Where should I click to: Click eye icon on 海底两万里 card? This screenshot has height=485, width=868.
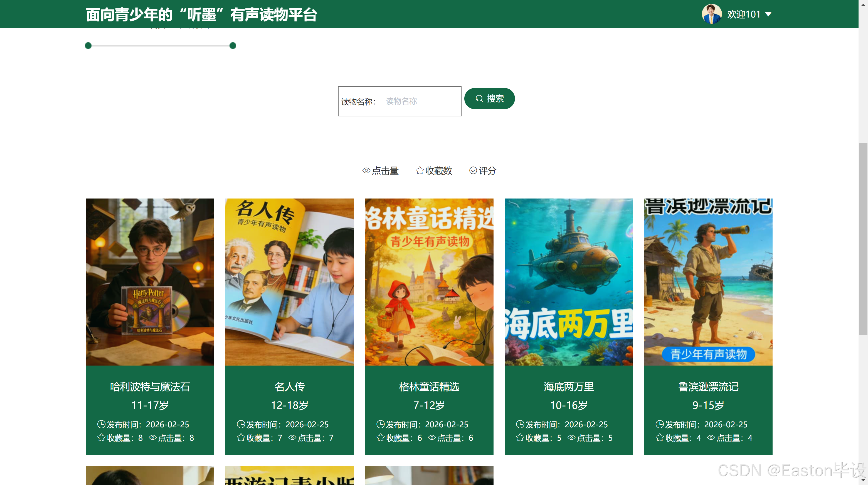[x=571, y=437]
